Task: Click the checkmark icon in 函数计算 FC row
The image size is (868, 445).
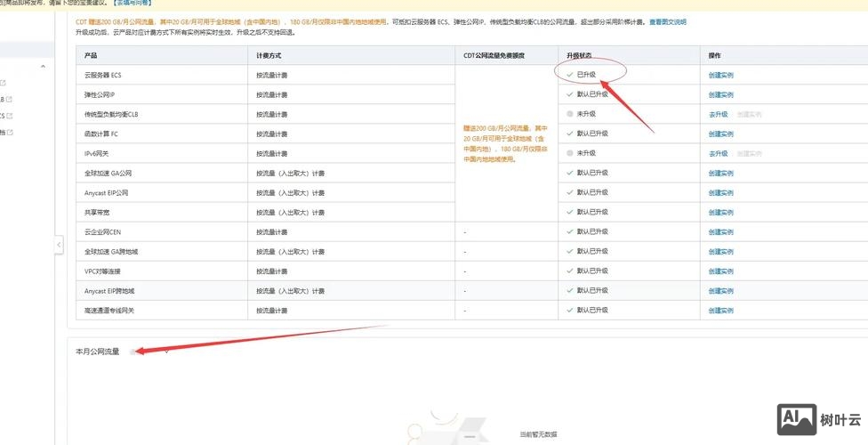Action: [x=569, y=133]
